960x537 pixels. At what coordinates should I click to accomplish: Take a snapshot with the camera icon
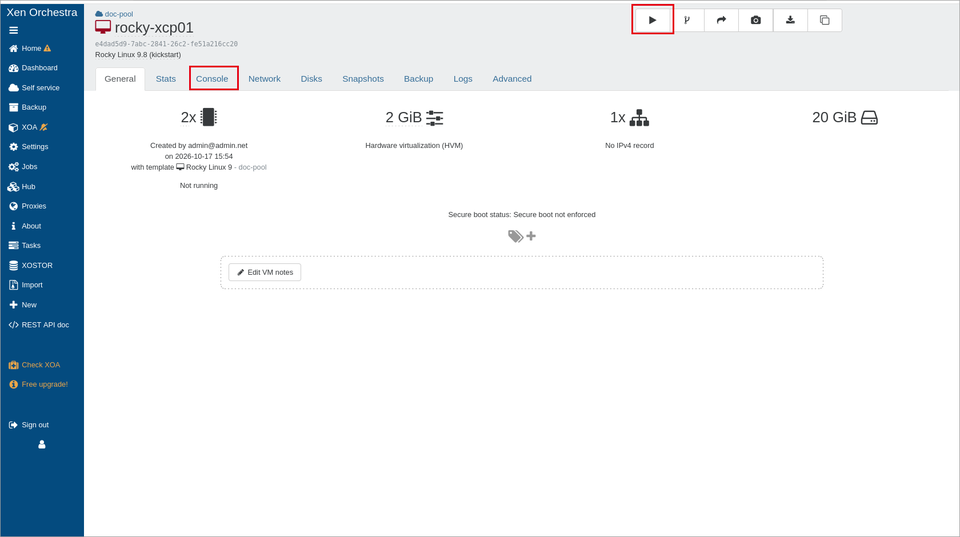[756, 20]
